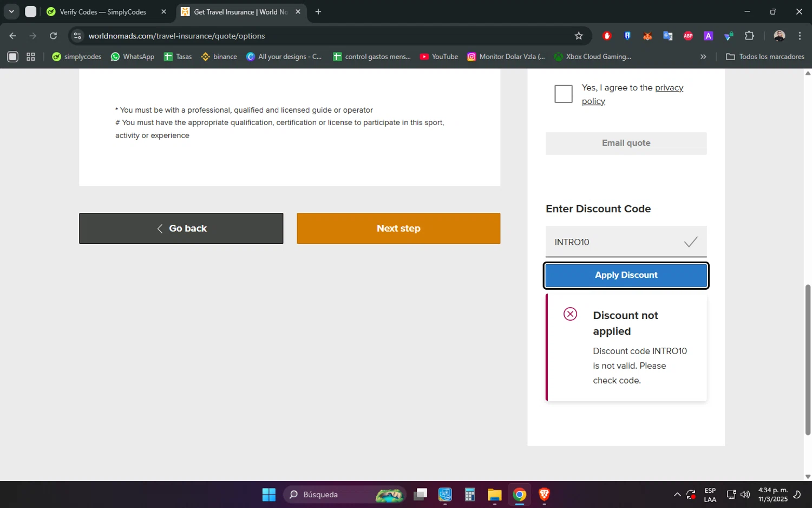Open Google Chrome from the taskbar
Image resolution: width=812 pixels, height=508 pixels.
coord(520,494)
